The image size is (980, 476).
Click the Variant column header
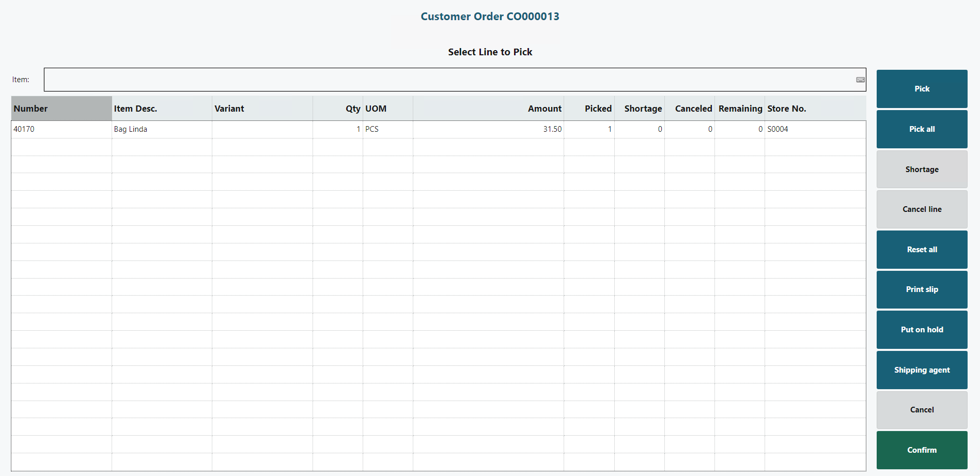click(262, 109)
